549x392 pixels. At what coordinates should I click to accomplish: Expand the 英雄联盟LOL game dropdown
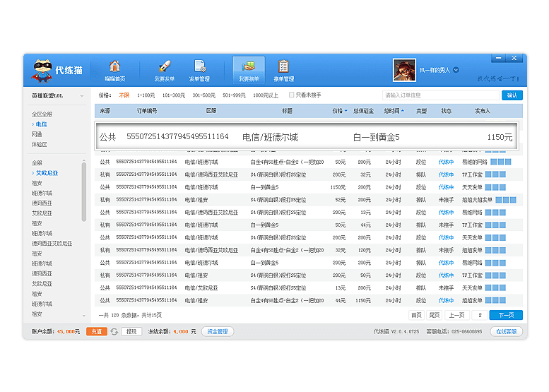(x=82, y=95)
